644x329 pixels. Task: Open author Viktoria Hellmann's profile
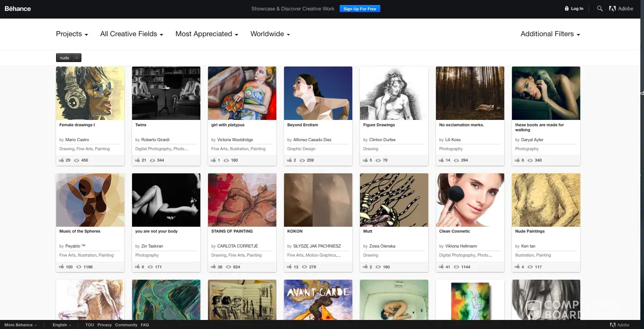tap(461, 246)
